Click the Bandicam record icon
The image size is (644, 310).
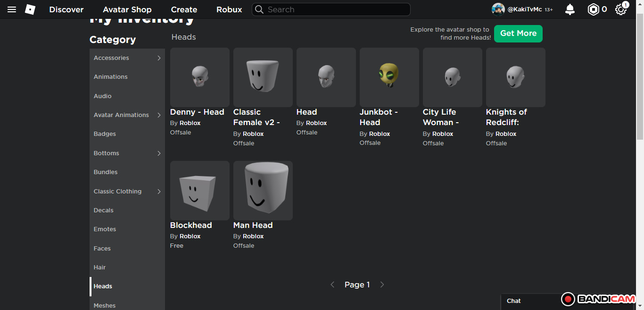pos(568,299)
